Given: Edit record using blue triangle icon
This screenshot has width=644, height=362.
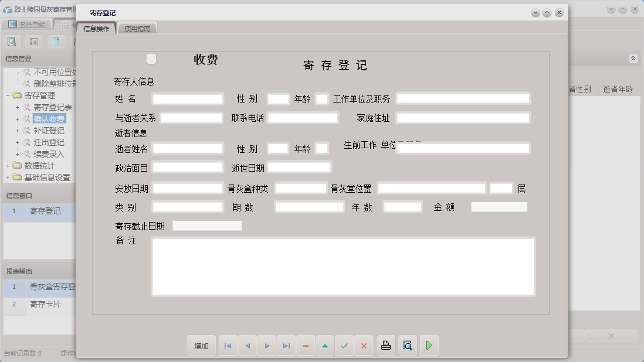Looking at the screenshot, I should pyautogui.click(x=325, y=346).
